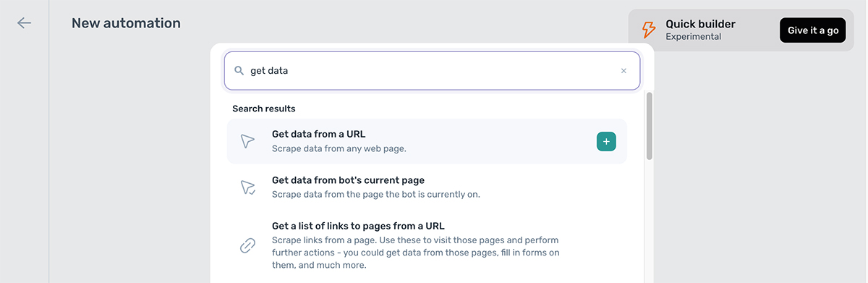Click the 'Experimental' label

coord(693,36)
